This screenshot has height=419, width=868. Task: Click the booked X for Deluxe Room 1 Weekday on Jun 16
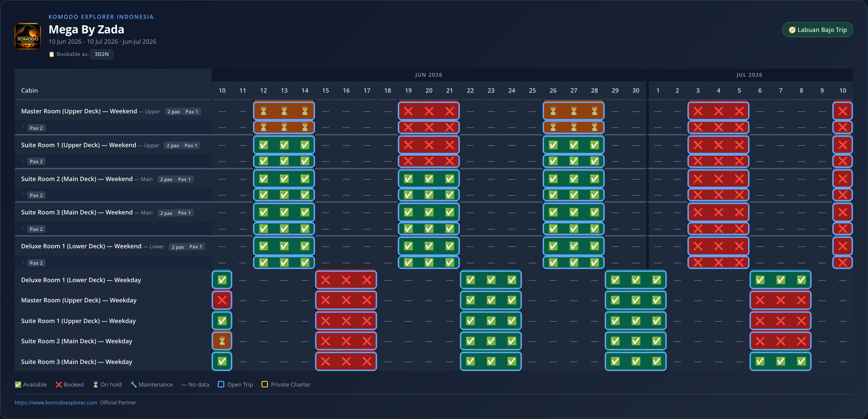tap(346, 280)
